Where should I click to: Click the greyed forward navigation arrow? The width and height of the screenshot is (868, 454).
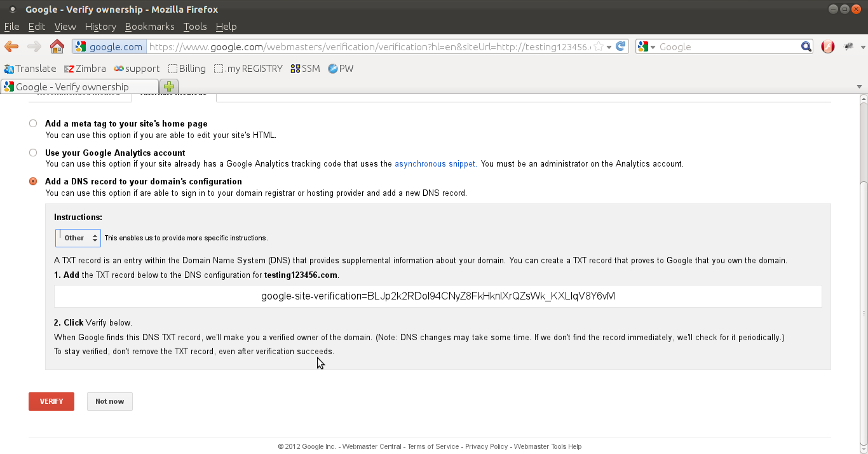(34, 46)
